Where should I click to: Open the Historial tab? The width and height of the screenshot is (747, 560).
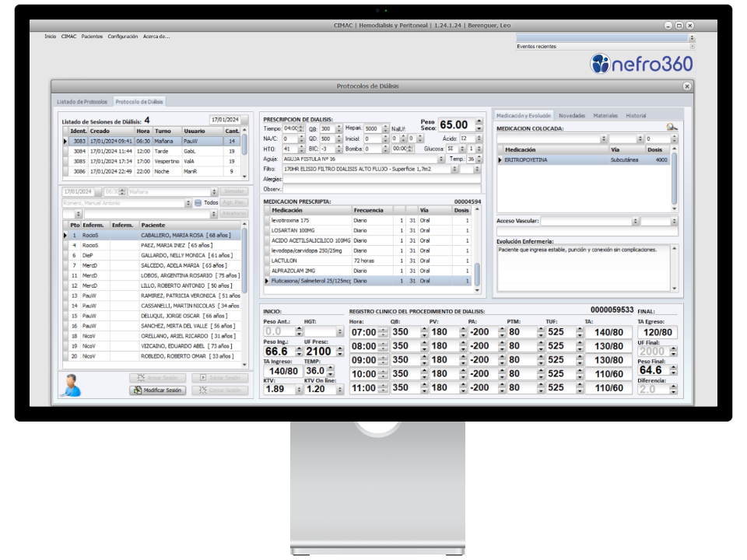point(636,116)
